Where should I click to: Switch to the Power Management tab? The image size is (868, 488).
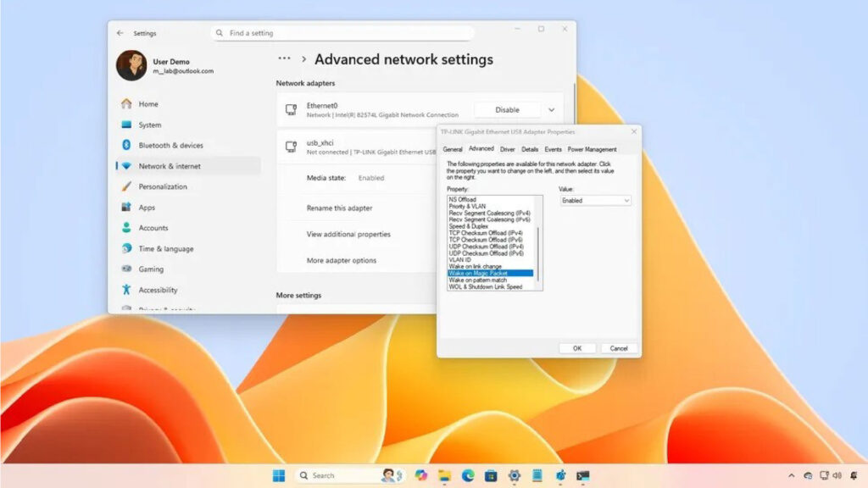[x=592, y=149]
